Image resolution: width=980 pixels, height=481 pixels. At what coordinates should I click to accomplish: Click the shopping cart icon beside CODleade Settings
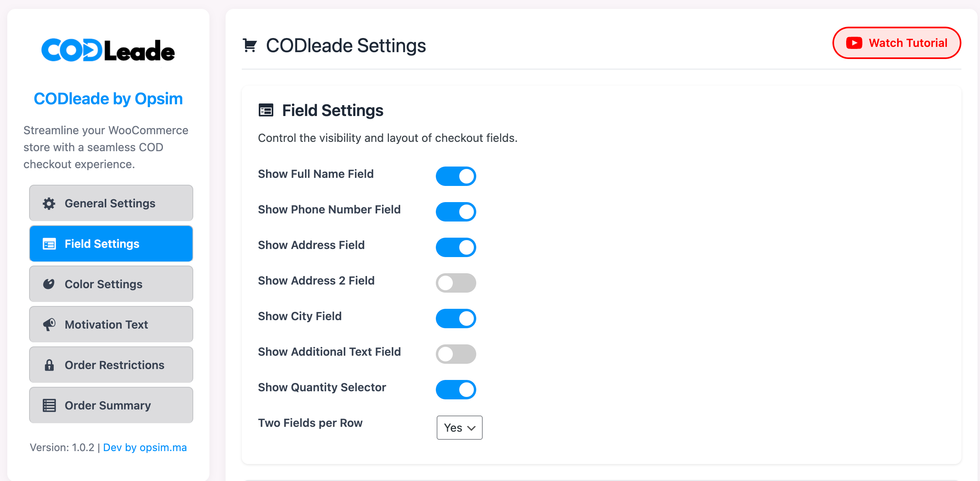249,45
